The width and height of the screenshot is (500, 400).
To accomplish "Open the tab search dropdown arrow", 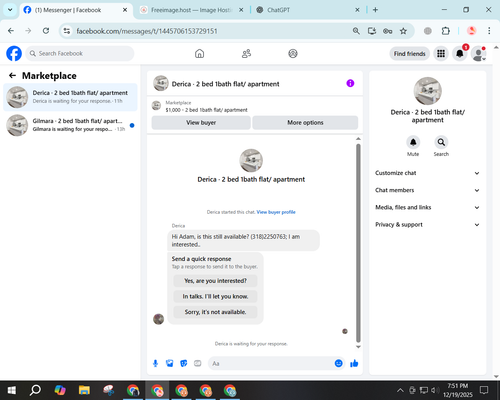I will click(x=10, y=10).
